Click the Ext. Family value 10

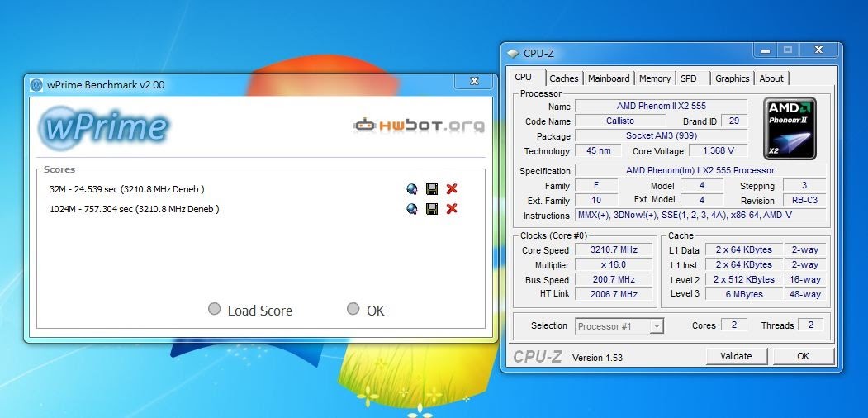[597, 201]
